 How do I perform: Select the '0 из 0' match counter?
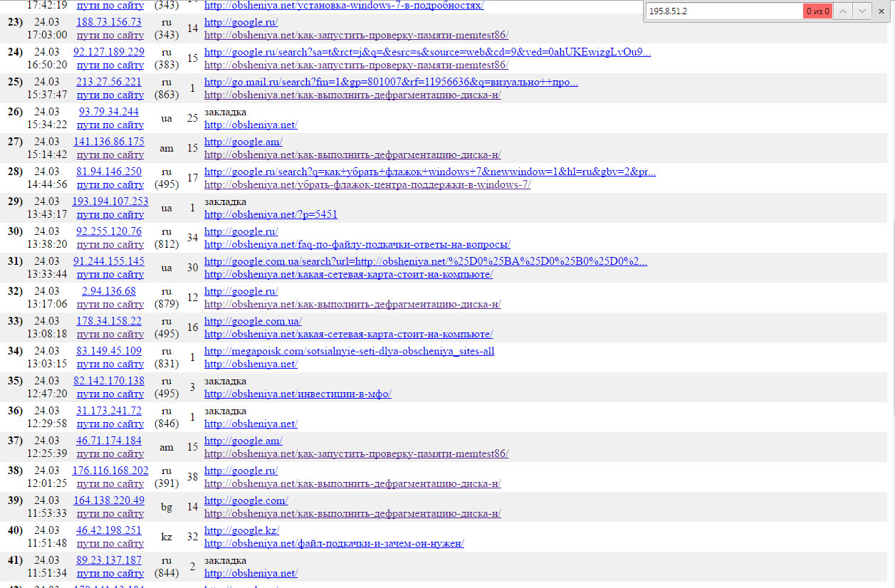817,11
